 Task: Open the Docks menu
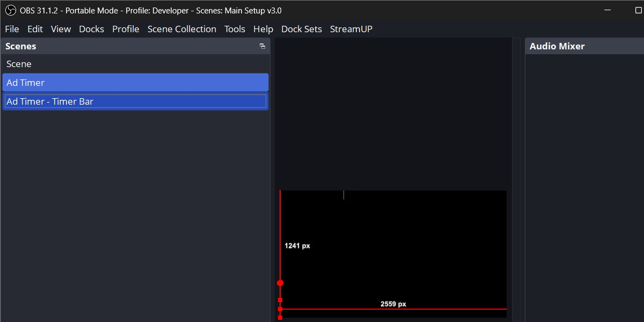click(91, 29)
